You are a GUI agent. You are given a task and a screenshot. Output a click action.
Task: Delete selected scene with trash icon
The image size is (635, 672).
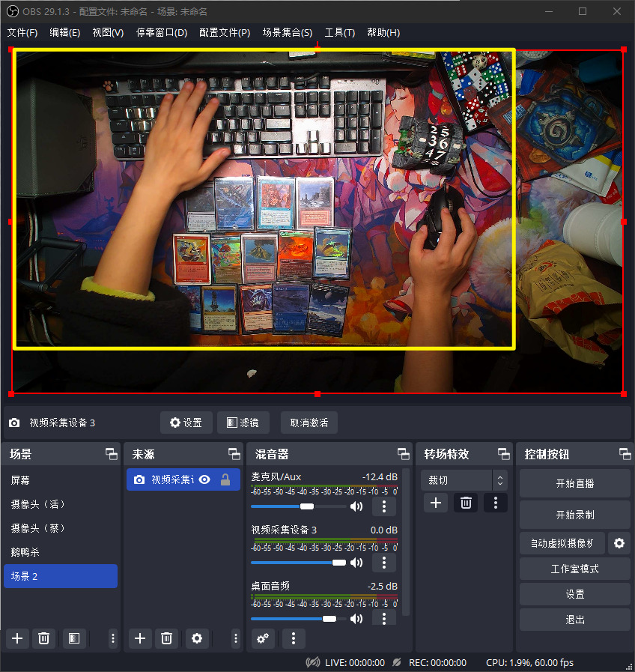click(43, 638)
